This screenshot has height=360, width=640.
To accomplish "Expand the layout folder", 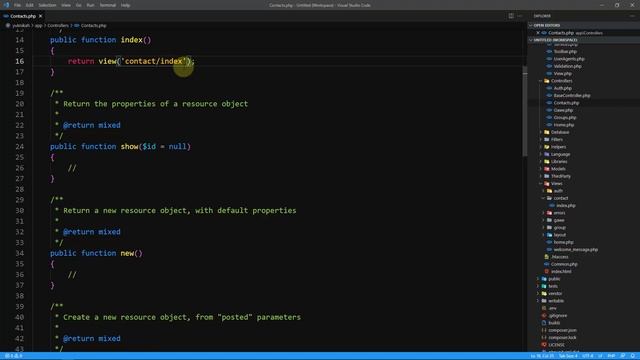I will point(560,235).
